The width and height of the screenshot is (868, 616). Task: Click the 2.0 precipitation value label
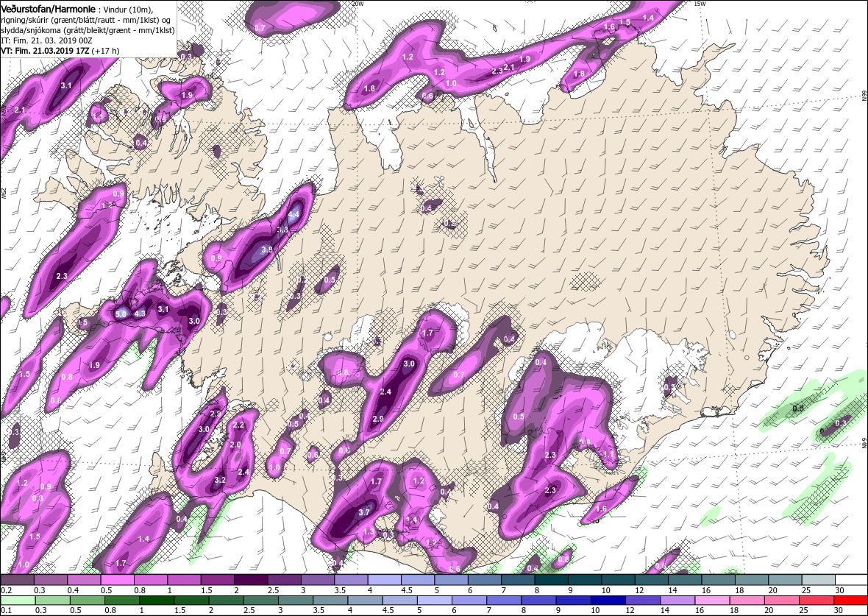[x=235, y=445]
